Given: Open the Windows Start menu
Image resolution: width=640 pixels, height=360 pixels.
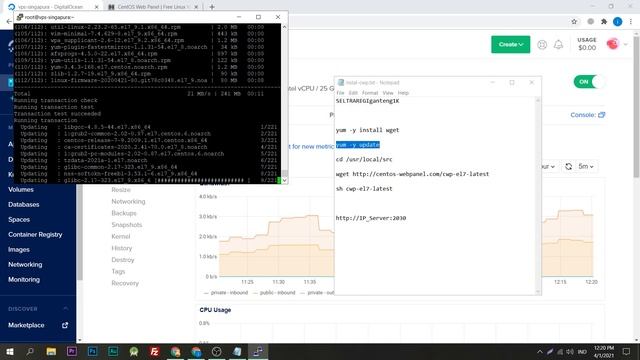Looking at the screenshot, I should click(x=10, y=351).
